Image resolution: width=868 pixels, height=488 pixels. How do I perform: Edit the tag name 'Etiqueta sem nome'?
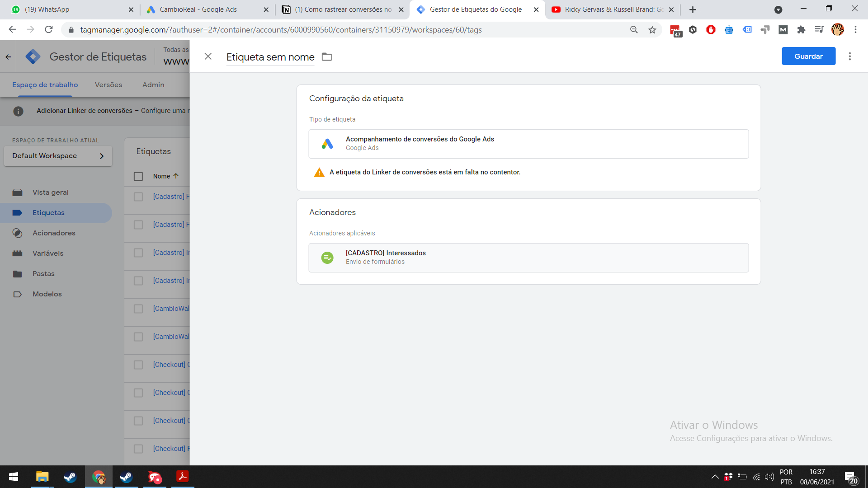(x=270, y=57)
